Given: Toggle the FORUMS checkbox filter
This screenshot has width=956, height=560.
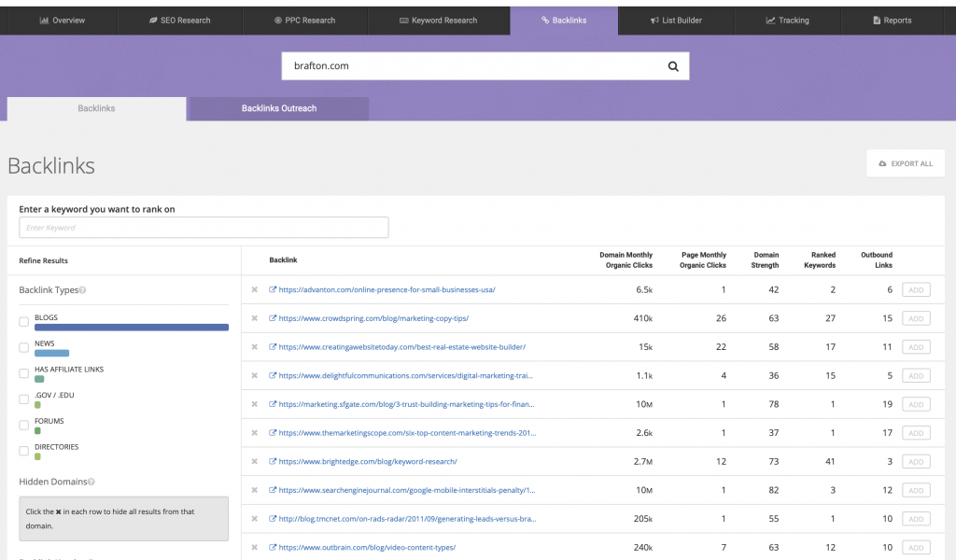Looking at the screenshot, I should pyautogui.click(x=24, y=426).
